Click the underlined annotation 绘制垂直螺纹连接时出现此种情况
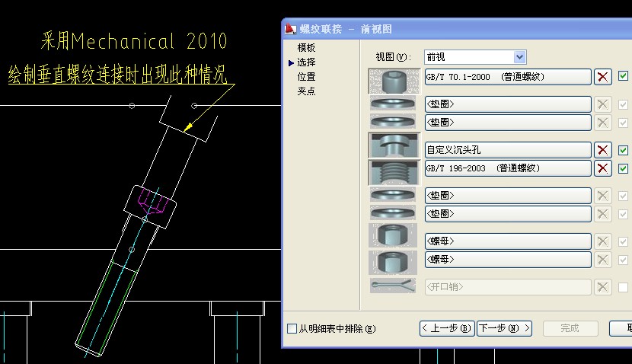The width and height of the screenshot is (632, 364). [117, 74]
